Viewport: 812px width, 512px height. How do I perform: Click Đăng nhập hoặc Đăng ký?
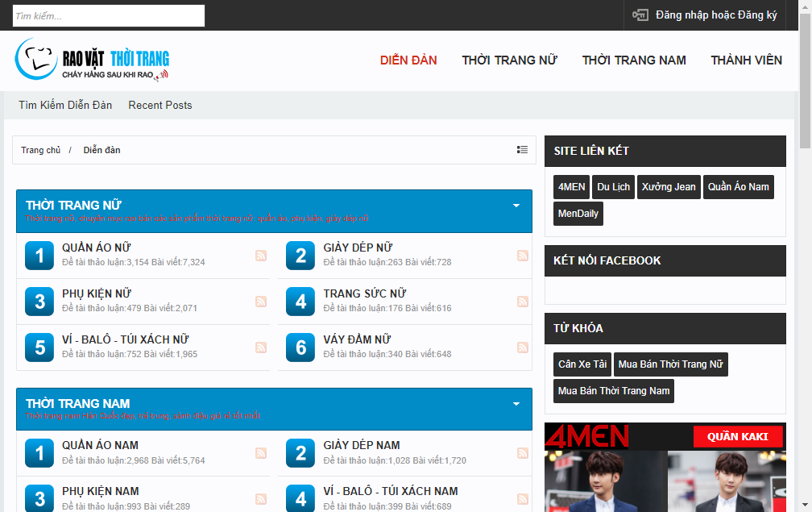pyautogui.click(x=716, y=15)
